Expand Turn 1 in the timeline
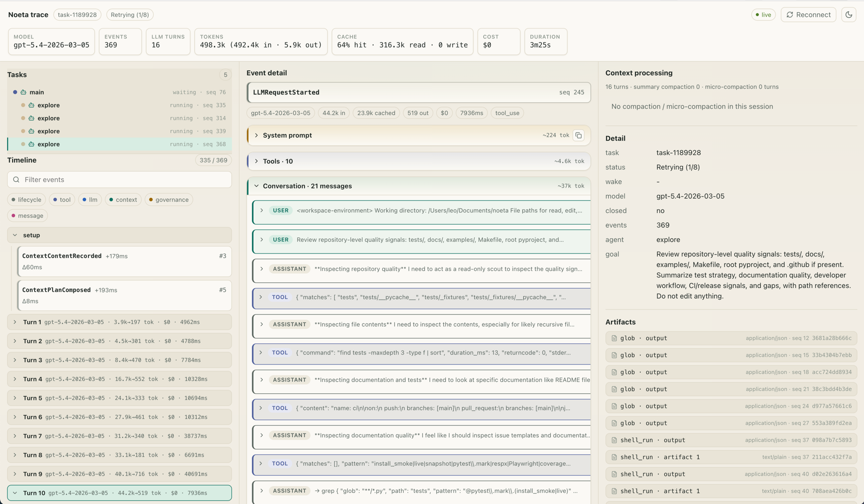The image size is (864, 504). click(120, 322)
